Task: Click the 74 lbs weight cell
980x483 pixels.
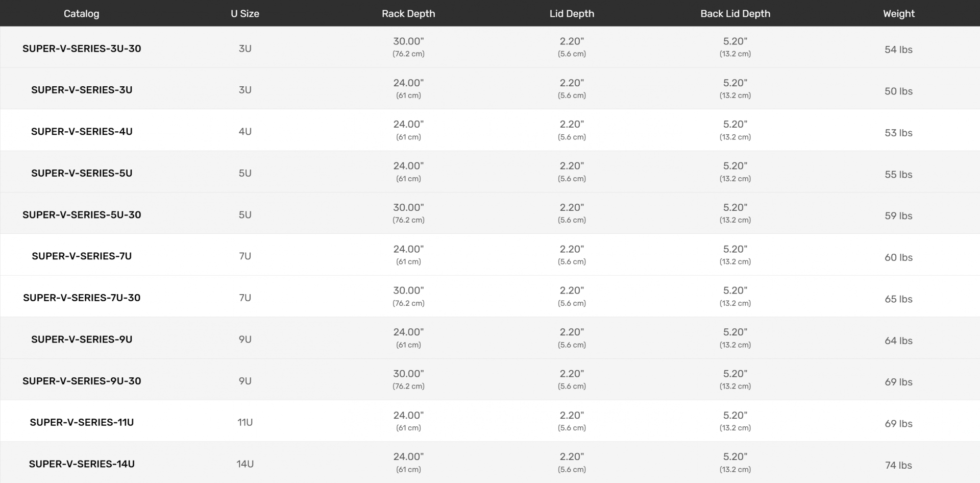Action: tap(898, 465)
